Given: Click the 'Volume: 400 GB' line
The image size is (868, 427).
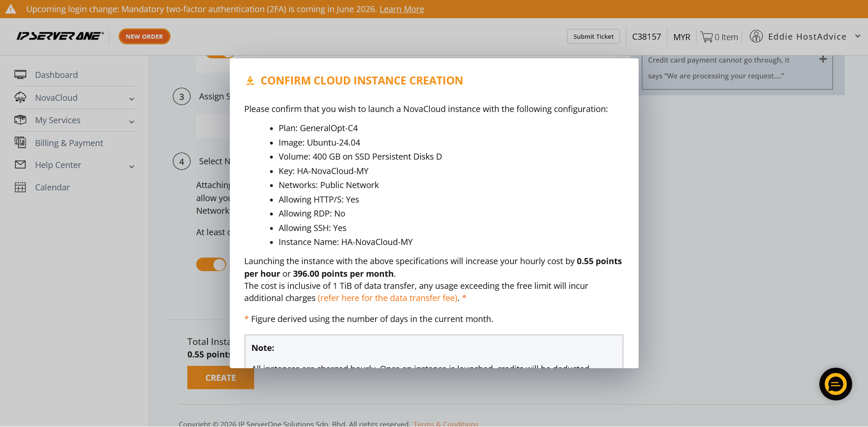Looking at the screenshot, I should click(360, 156).
